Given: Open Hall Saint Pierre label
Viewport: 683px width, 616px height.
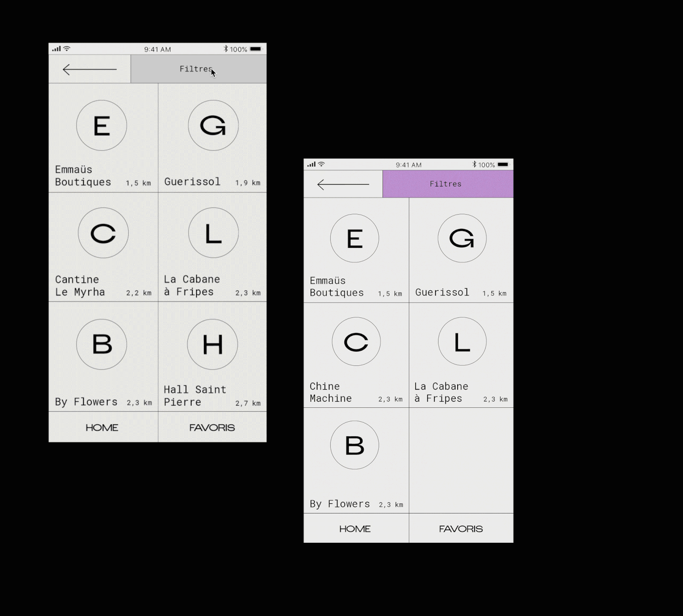Looking at the screenshot, I should (195, 396).
